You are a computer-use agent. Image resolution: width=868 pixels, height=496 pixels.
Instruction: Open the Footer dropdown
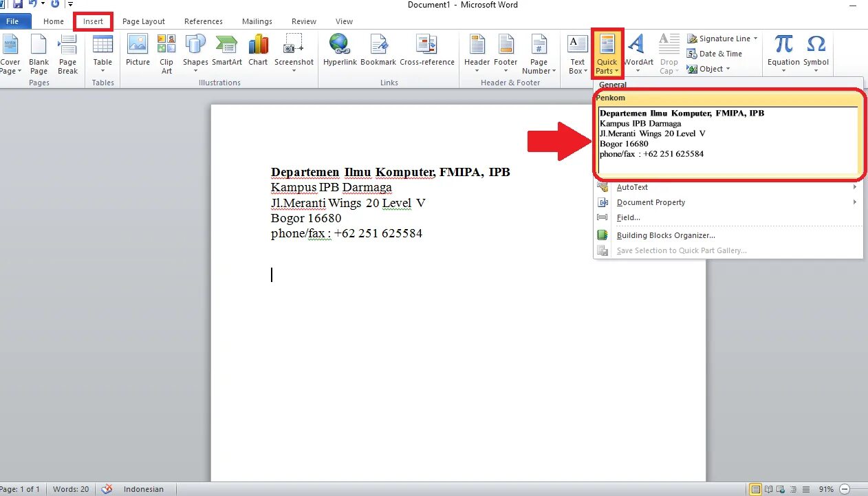[506, 54]
